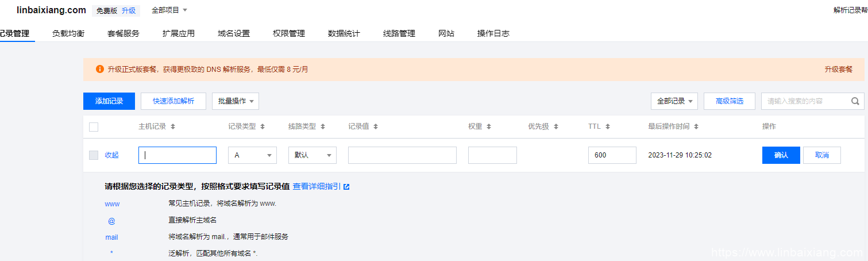
Task: Focus the 权重 input field
Action: (492, 155)
